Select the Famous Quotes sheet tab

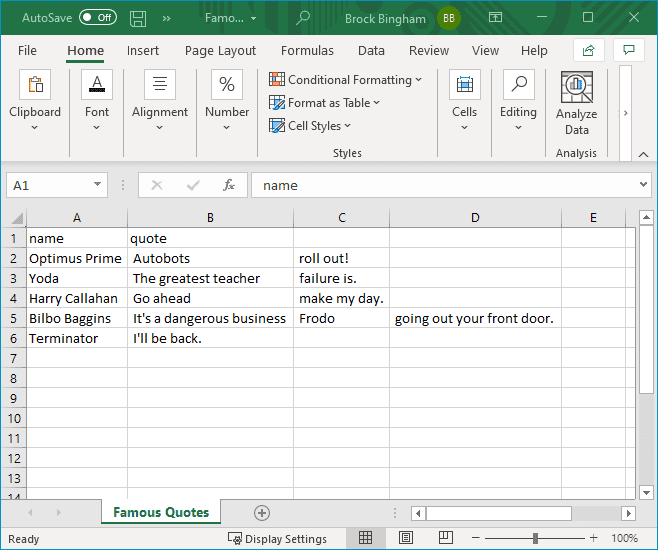pyautogui.click(x=161, y=512)
